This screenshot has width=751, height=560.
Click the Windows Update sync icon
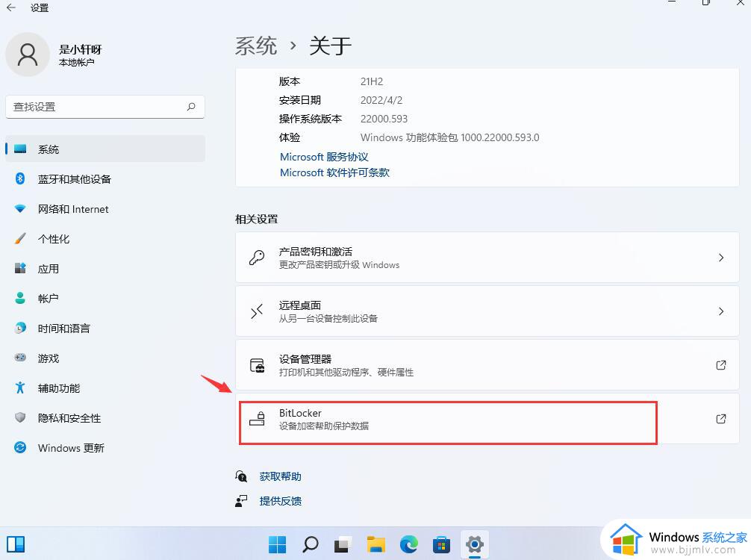coord(20,447)
